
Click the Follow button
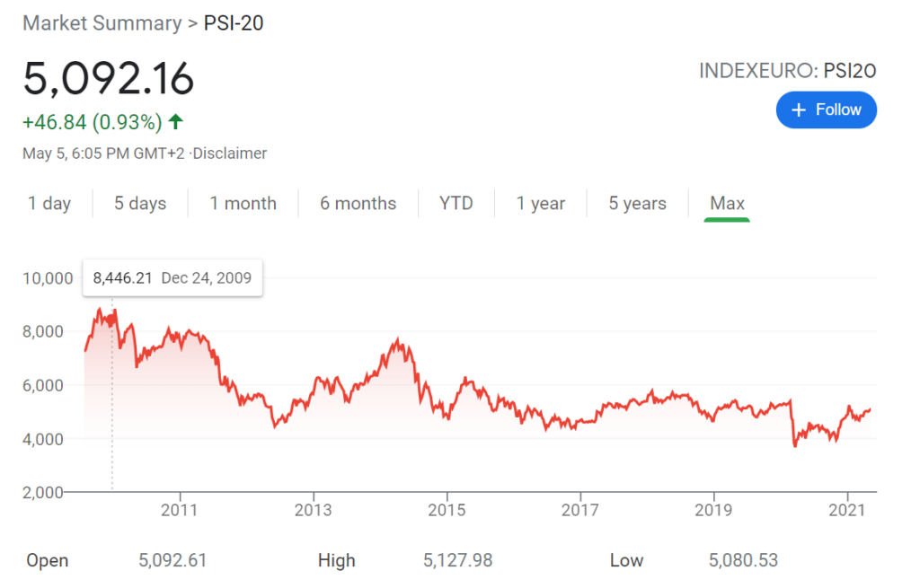[x=827, y=110]
